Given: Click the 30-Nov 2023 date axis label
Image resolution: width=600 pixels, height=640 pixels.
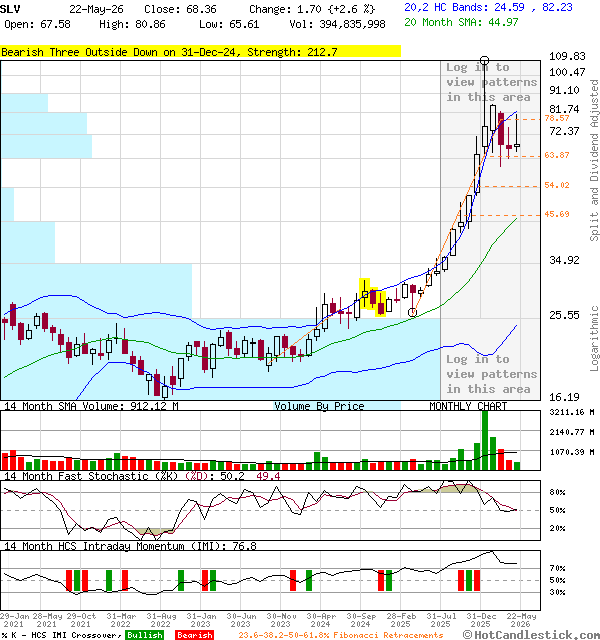Looking at the screenshot, I should [281, 620].
